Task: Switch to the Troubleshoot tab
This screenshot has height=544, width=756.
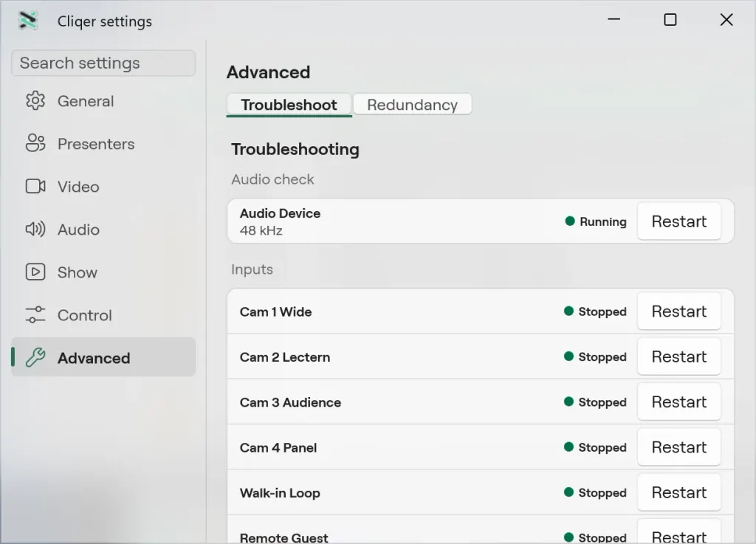Action: point(289,105)
